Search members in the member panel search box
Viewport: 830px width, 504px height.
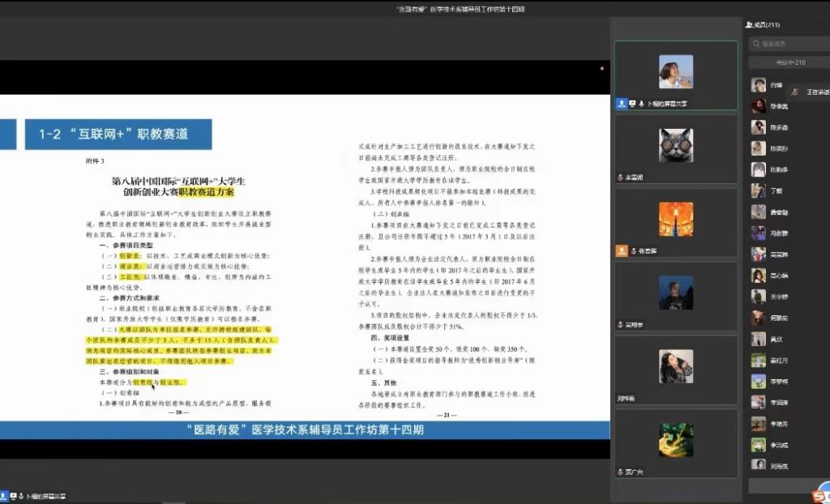pyautogui.click(x=791, y=44)
